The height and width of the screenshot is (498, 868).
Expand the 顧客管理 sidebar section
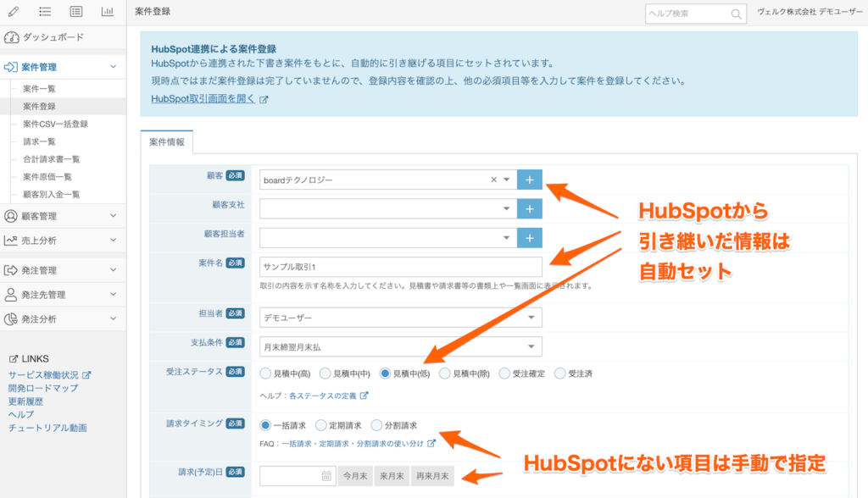click(x=113, y=216)
